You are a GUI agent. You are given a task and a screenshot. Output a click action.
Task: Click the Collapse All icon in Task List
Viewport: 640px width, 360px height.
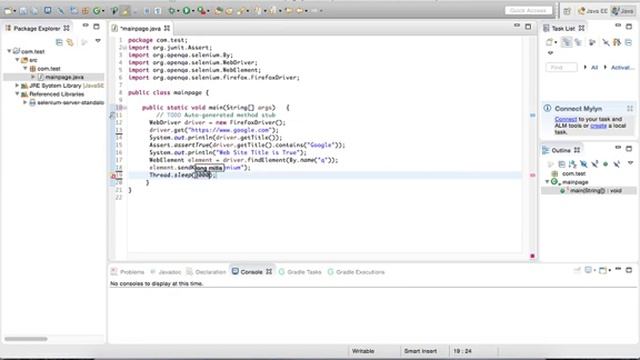tap(629, 42)
